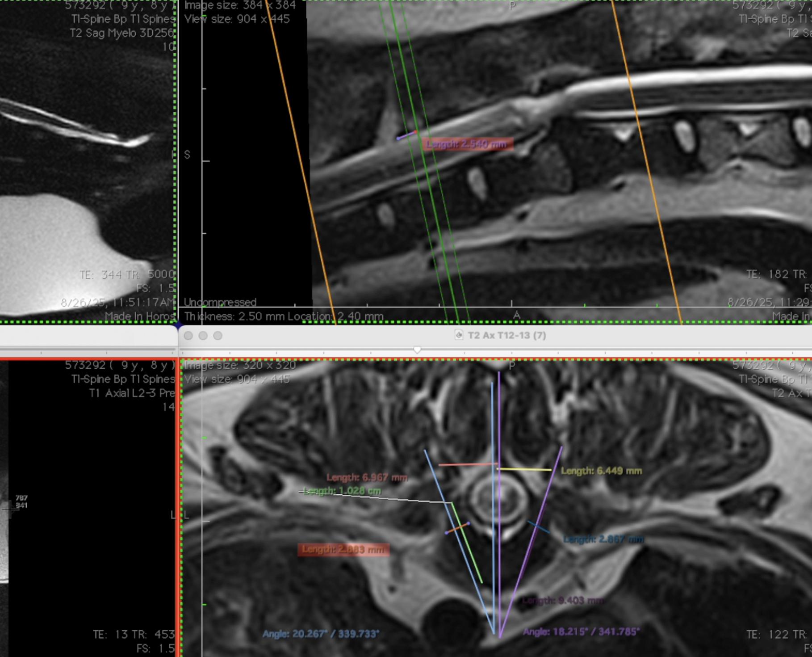Click the 'T1 Axial L2-3 Pre' series label
This screenshot has width=812, height=657.
pyautogui.click(x=132, y=393)
